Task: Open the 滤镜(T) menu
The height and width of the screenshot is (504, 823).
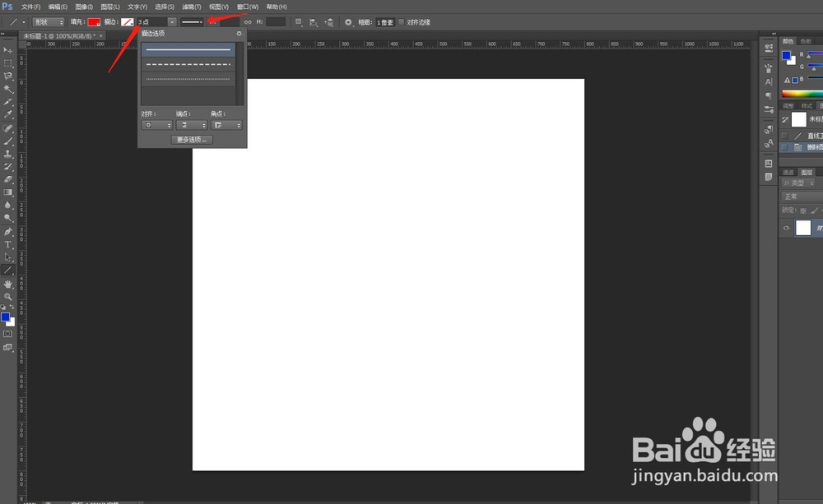Action: (x=192, y=7)
